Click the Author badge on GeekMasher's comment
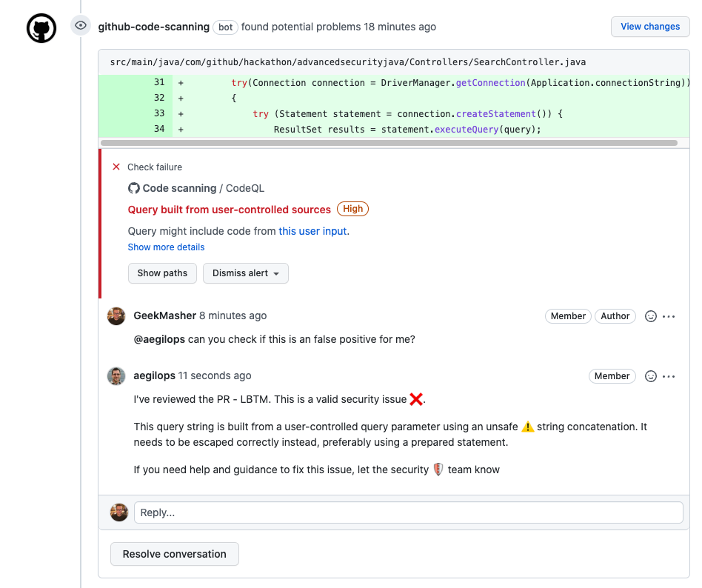Screen dimensions: 702x588 615,316
